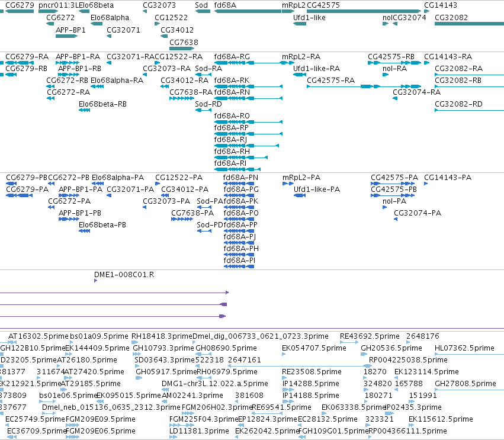
Task: Select the fd68A-RG transcript label
Action: 232,57
